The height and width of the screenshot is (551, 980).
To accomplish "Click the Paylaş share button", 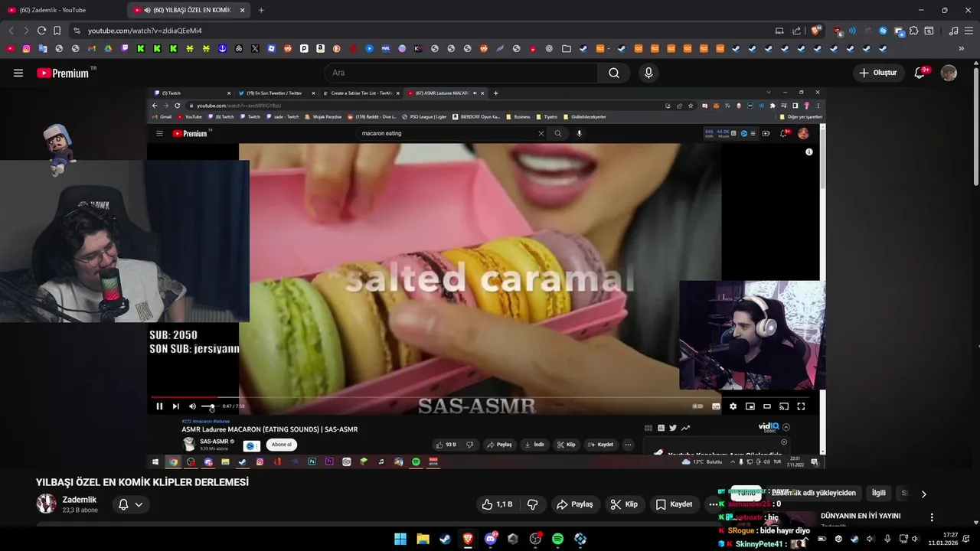I will coord(574,504).
